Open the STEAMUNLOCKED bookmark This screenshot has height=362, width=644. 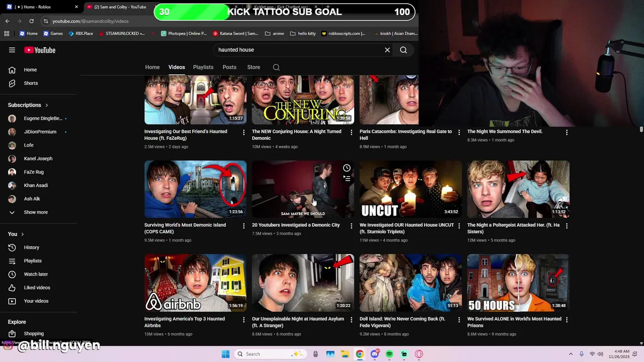pyautogui.click(x=122, y=34)
